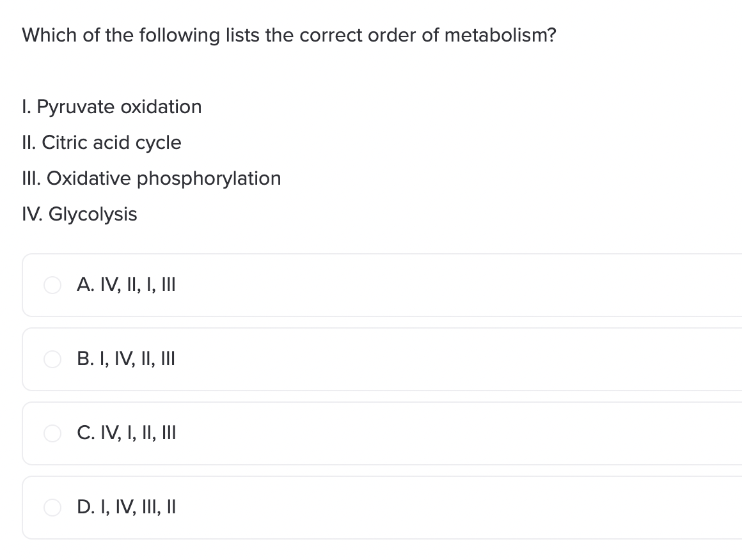Click the 'I. Pyruvate oxidation' list item

[x=112, y=107]
